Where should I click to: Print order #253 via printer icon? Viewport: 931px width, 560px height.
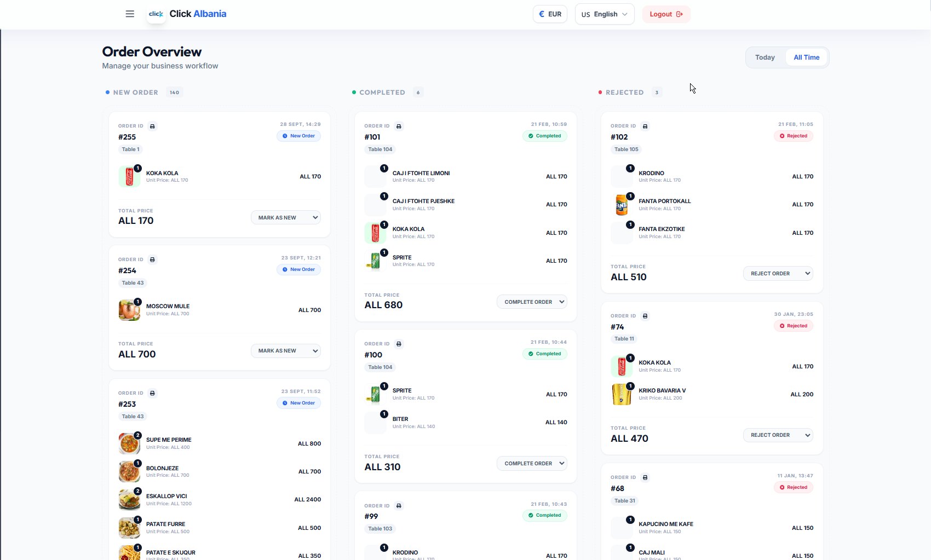pos(152,394)
